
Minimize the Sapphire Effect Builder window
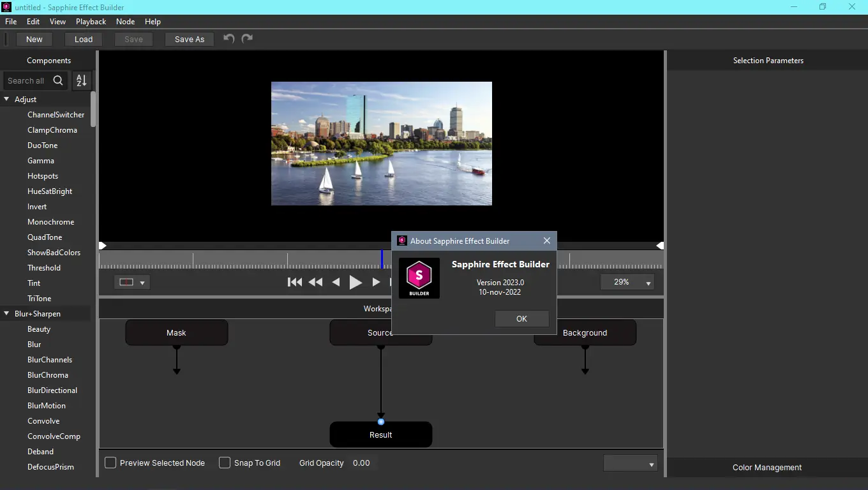click(793, 7)
